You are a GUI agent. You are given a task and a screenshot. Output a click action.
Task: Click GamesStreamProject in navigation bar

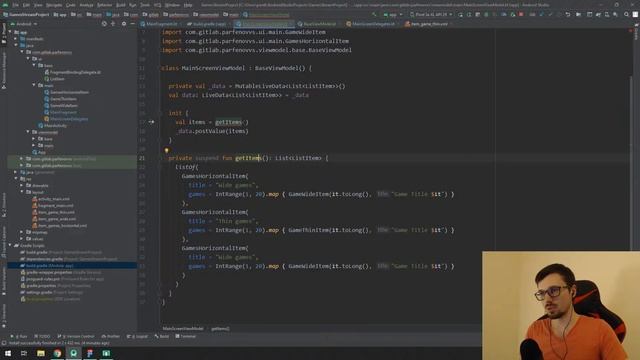coord(26,14)
